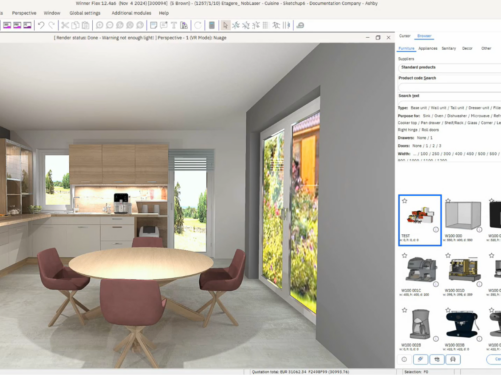This screenshot has width=501, height=375.
Task: Filter by Shelf/Rack purpose
Action: pyautogui.click(x=454, y=123)
